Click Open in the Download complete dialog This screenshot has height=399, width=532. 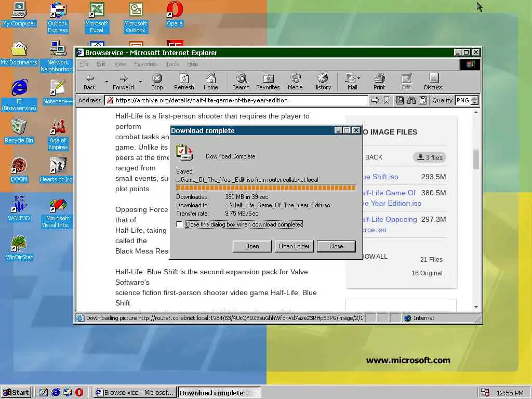click(x=252, y=246)
